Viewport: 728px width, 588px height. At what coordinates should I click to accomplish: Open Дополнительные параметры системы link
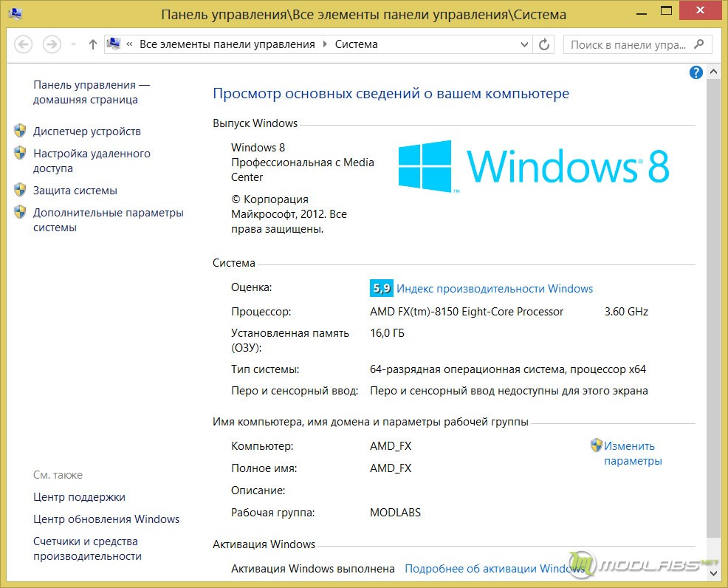tap(109, 220)
